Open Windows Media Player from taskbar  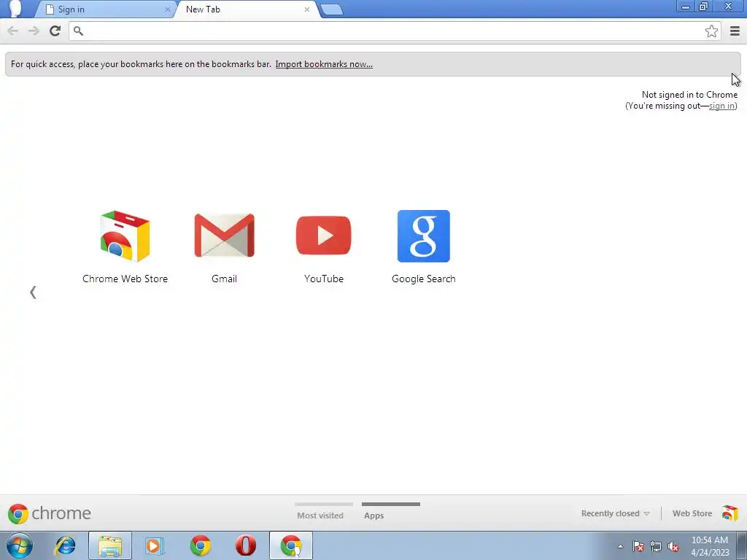pos(155,545)
